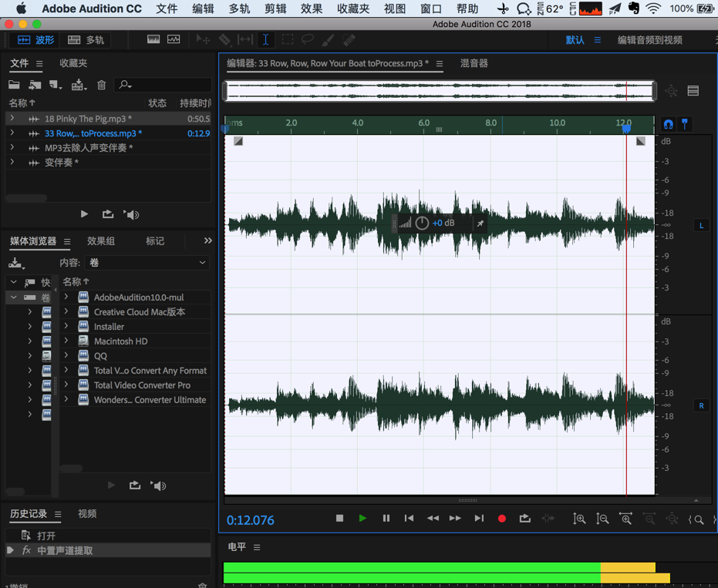Select 波形 waveform view button
The width and height of the screenshot is (718, 588).
(x=36, y=39)
